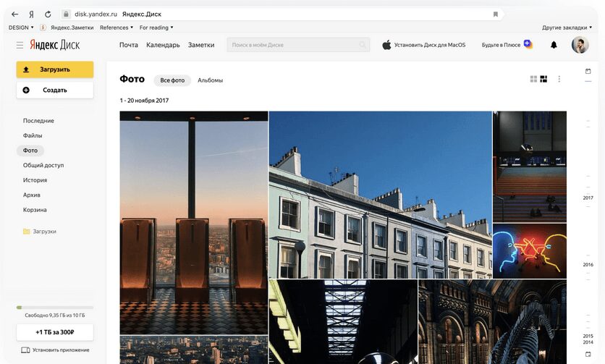
Task: Click the notifications bell icon
Action: [554, 45]
